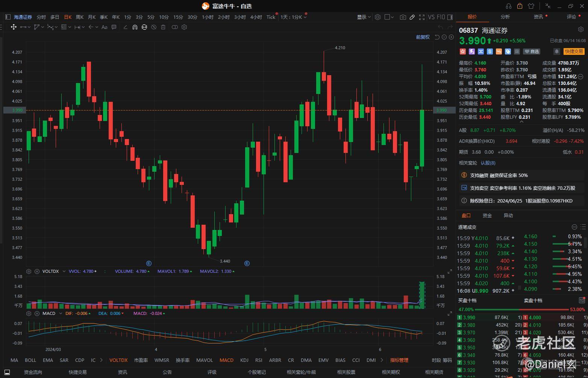Show more main indicators after IC
588x378 pixels.
[x=102, y=360]
